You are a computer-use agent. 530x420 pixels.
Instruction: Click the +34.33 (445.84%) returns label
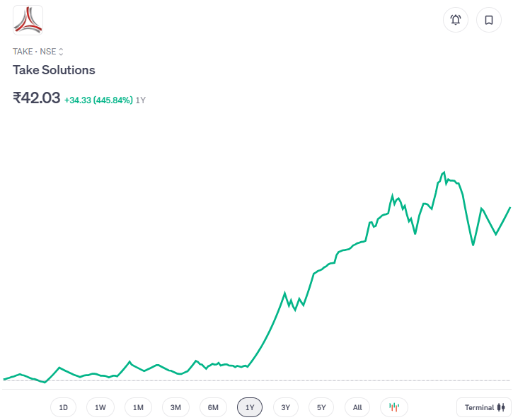click(98, 100)
